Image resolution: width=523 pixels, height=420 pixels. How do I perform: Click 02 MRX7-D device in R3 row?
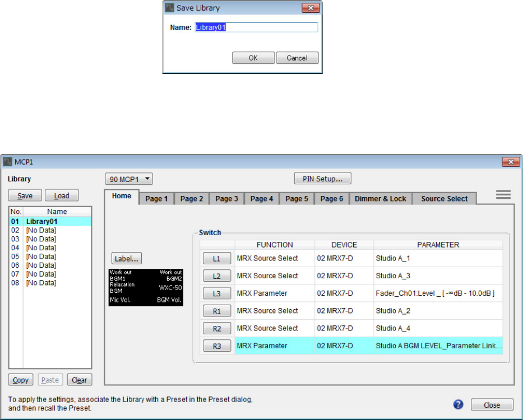[x=344, y=346]
